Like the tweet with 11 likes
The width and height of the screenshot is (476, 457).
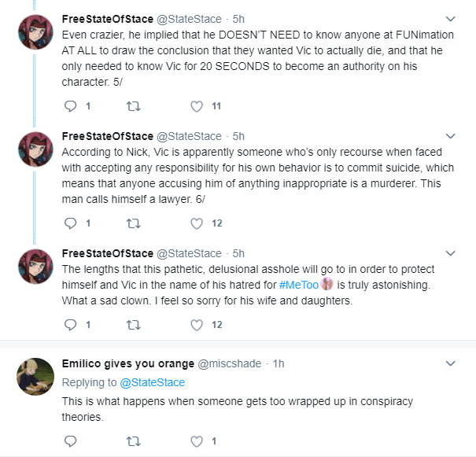click(x=197, y=106)
